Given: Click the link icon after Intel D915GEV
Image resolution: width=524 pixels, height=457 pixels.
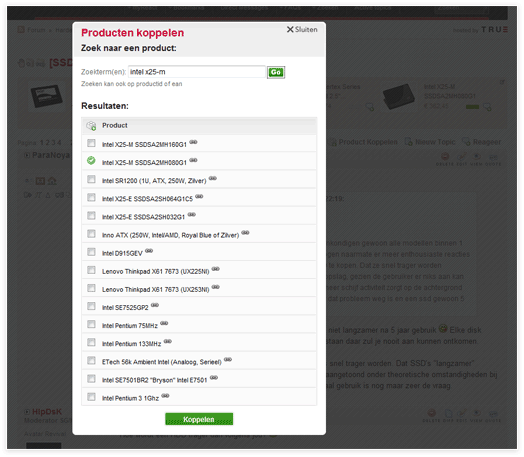Looking at the screenshot, I should coord(149,251).
